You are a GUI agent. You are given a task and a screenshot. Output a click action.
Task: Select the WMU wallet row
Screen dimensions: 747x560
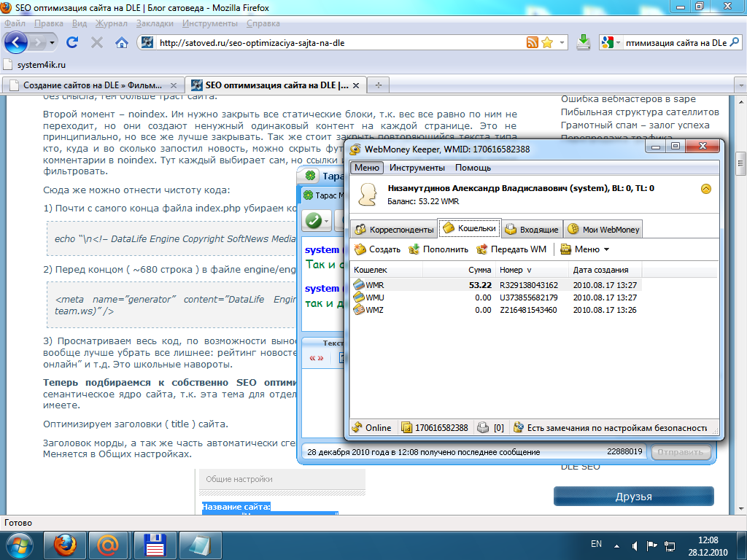[496, 297]
